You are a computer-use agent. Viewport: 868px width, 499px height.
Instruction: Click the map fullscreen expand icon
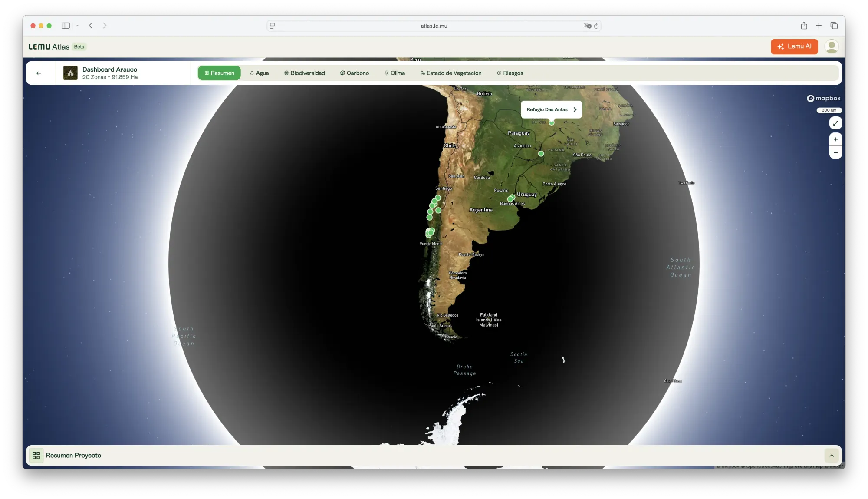point(835,123)
